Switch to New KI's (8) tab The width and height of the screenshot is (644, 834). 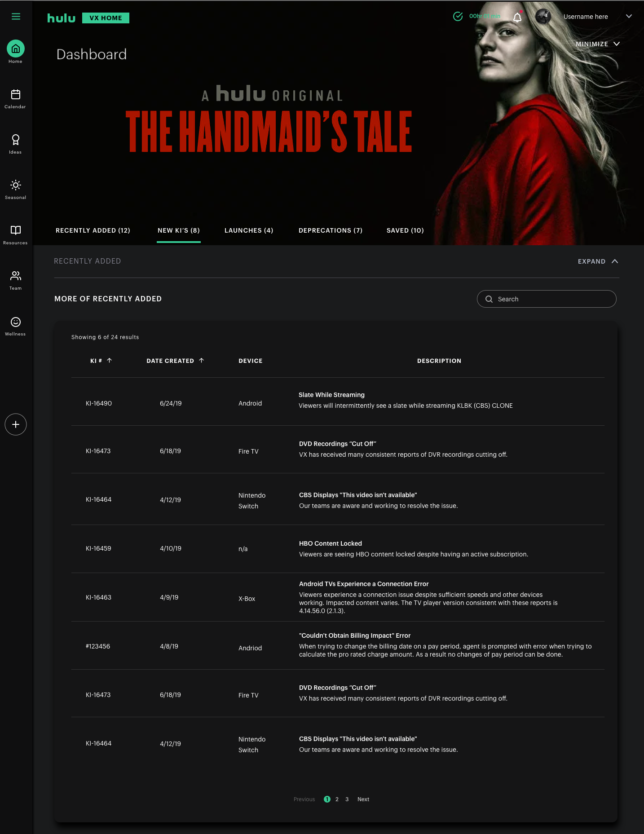[x=179, y=230]
